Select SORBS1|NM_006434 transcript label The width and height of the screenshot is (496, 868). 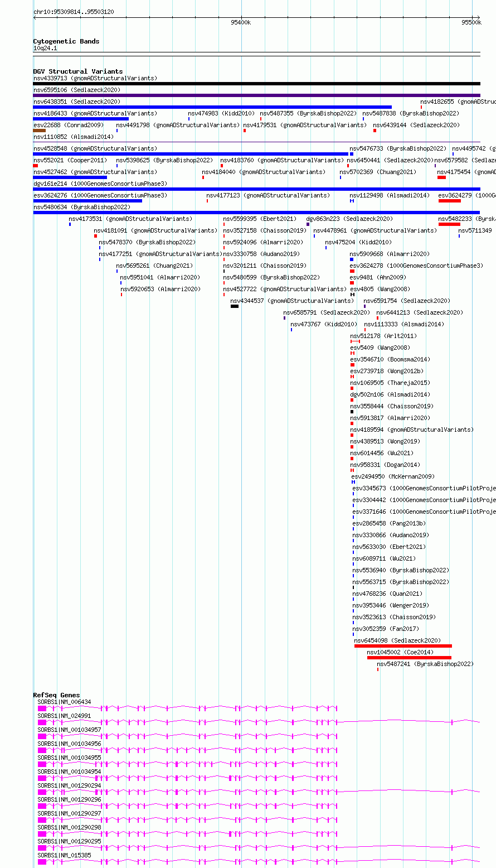64,702
